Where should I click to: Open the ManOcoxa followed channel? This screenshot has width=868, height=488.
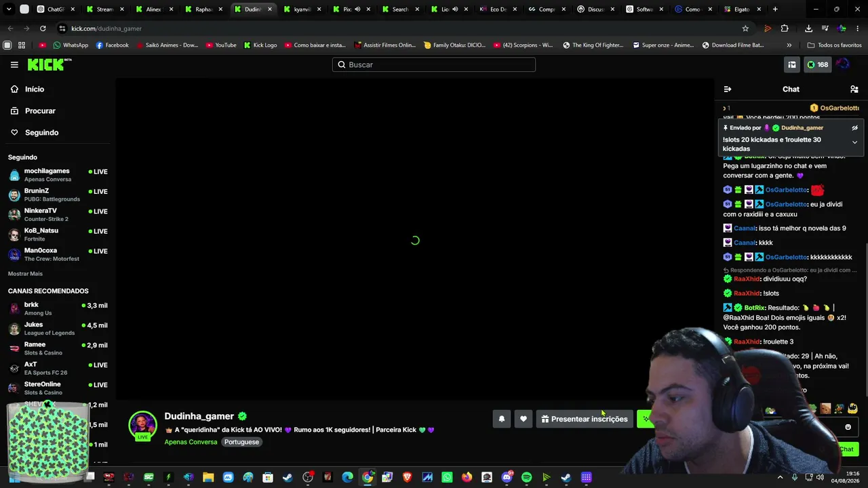(x=58, y=254)
